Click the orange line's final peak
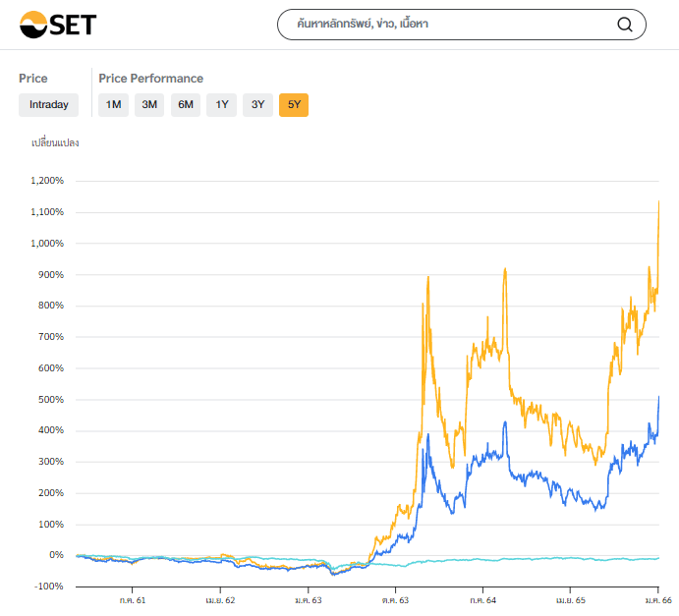The image size is (679, 616). click(x=658, y=202)
